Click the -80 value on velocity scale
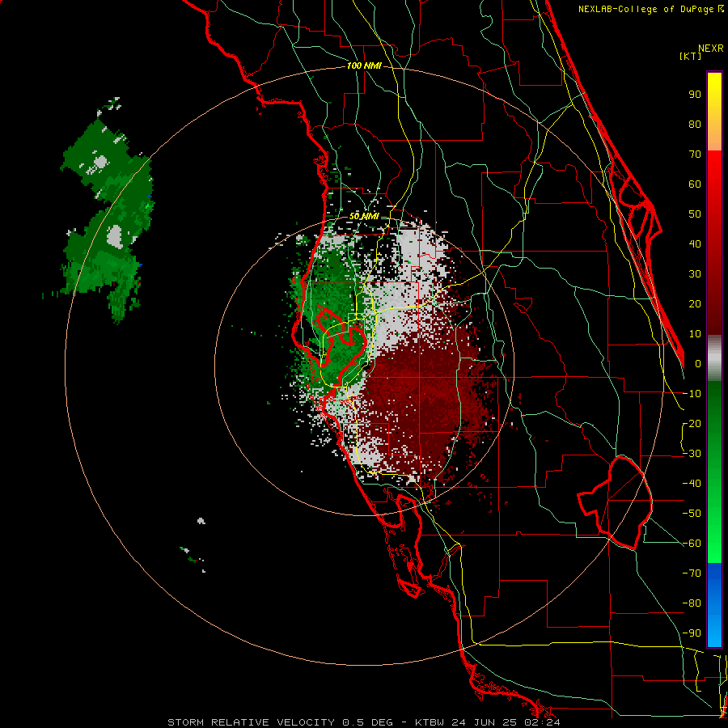This screenshot has height=728, width=728. [x=692, y=603]
